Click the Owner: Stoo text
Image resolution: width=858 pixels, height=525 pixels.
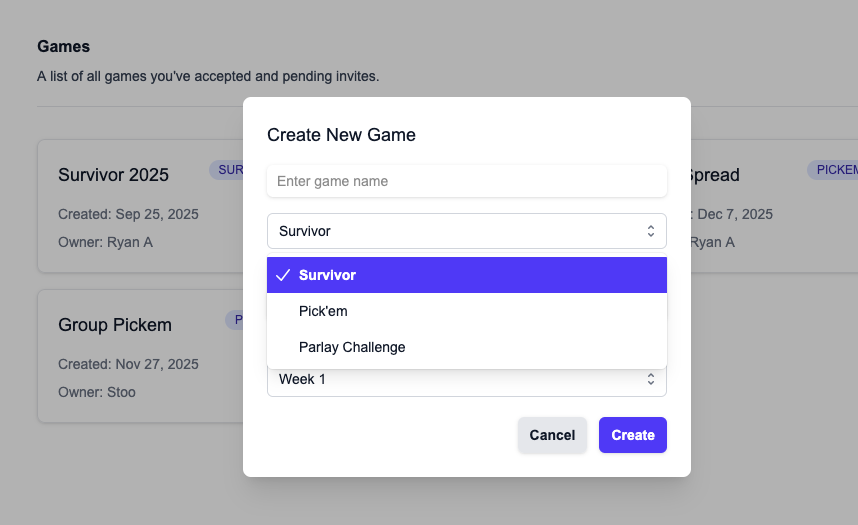point(97,392)
